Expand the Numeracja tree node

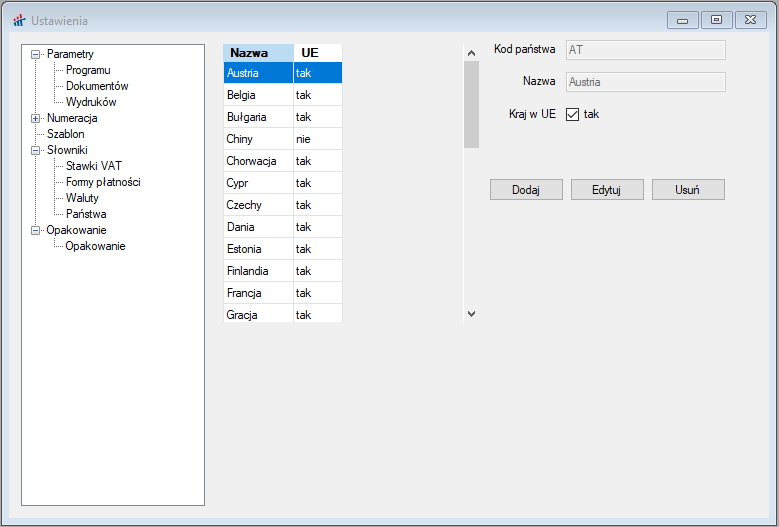pos(35,118)
